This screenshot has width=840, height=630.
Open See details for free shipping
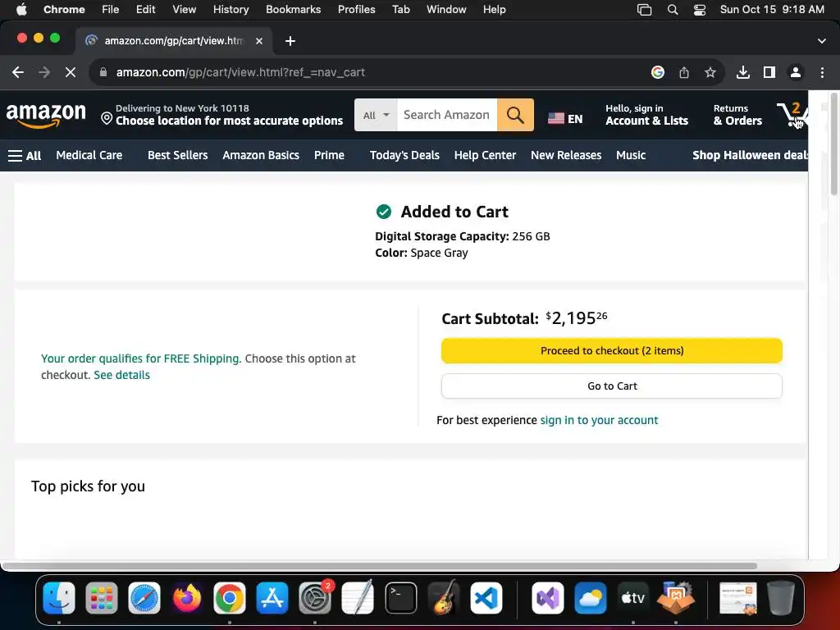(121, 375)
